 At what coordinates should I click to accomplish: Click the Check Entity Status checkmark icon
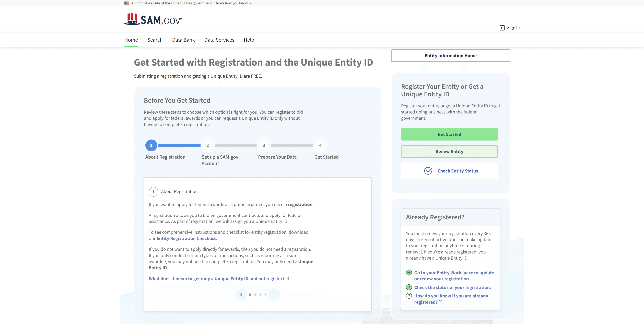pyautogui.click(x=428, y=171)
